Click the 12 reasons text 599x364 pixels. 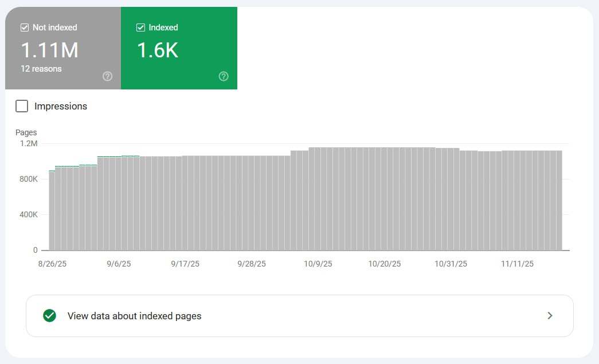click(41, 69)
